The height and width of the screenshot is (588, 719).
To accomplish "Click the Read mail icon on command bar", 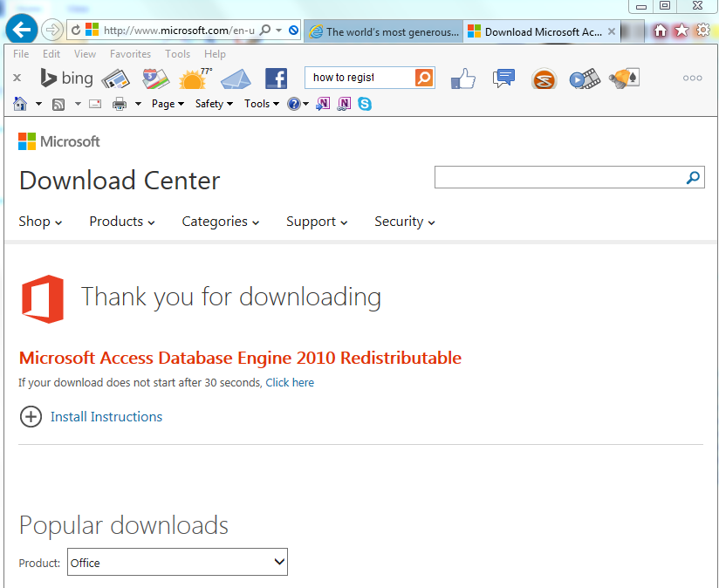I will [x=95, y=104].
